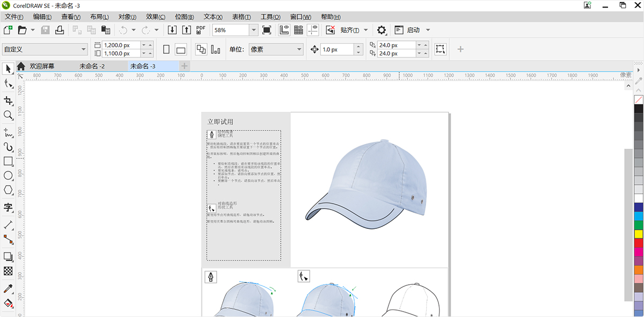
Task: Select the Shape tool
Action: click(x=8, y=84)
